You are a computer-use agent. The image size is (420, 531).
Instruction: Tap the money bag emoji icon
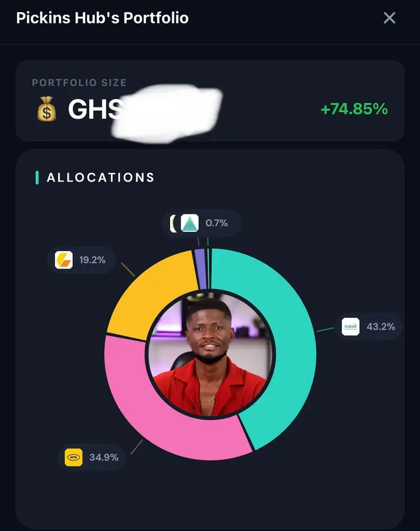point(47,109)
